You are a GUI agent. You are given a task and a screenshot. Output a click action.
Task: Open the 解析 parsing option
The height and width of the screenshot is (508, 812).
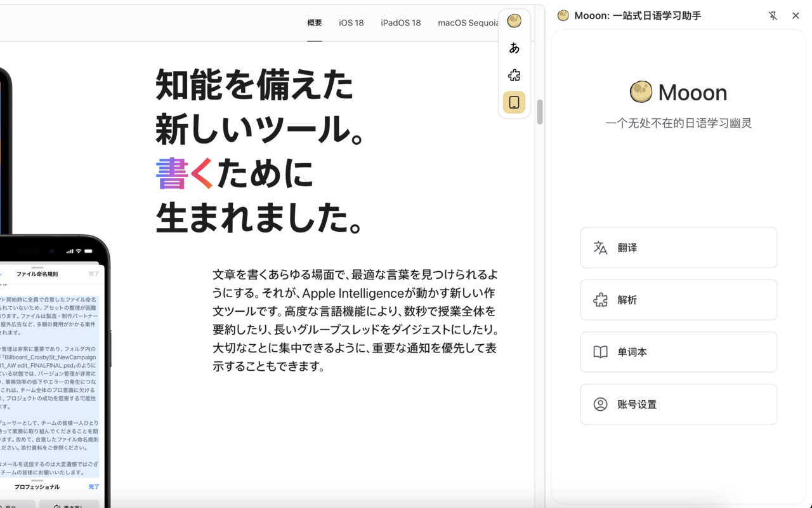tap(679, 300)
